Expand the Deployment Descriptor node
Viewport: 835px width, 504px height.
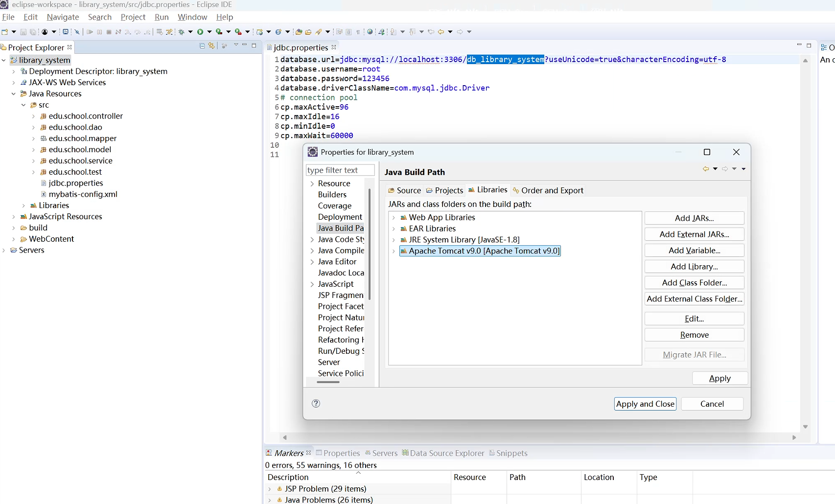tap(14, 71)
